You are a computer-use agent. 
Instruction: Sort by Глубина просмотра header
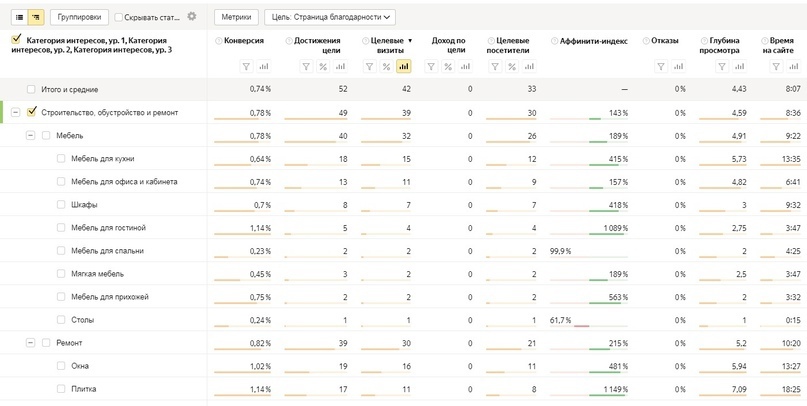click(720, 45)
